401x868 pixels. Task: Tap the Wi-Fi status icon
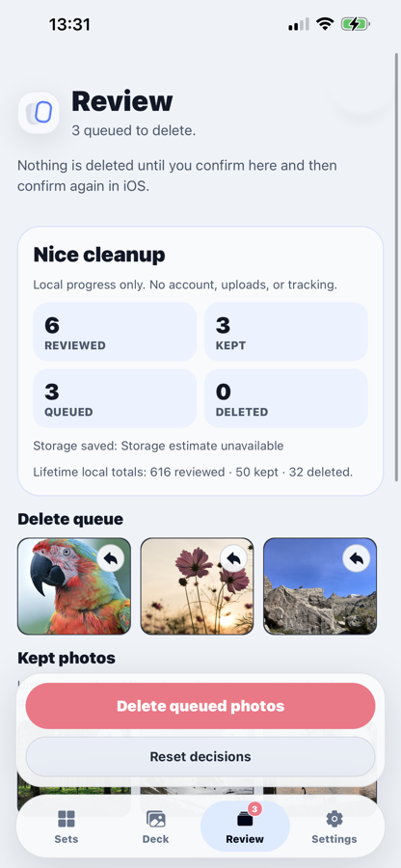[x=325, y=24]
